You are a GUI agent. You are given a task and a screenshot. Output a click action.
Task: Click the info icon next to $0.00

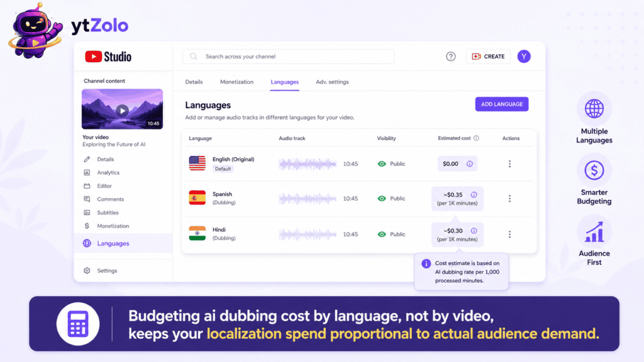469,164
